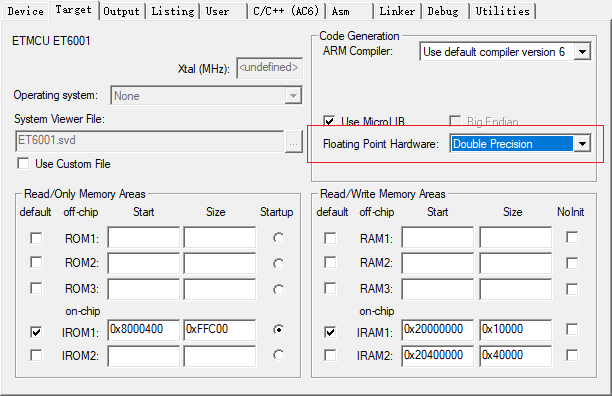Viewport: 612px width, 396px height.
Task: Check the IRAM2 NoInit checkbox
Action: pos(572,355)
